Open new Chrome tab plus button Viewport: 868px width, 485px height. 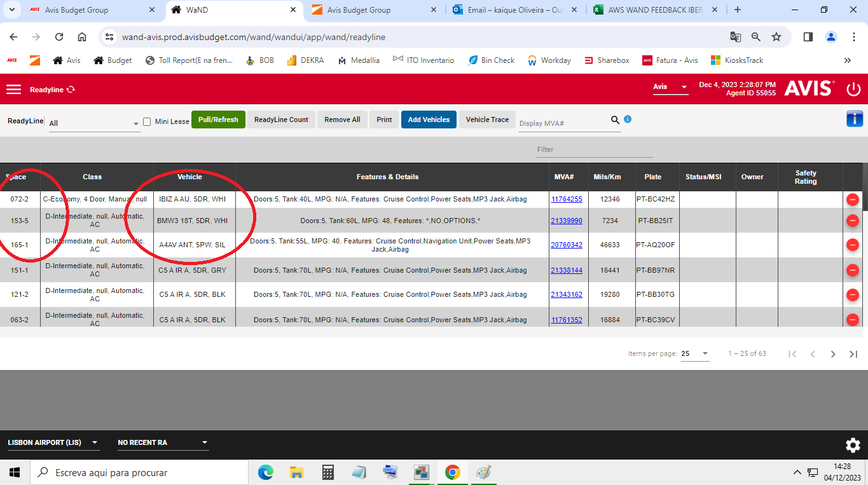pyautogui.click(x=738, y=10)
